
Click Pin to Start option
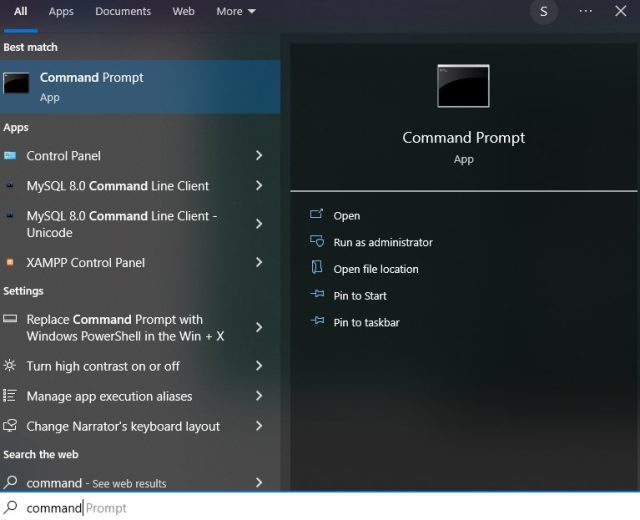pos(360,296)
